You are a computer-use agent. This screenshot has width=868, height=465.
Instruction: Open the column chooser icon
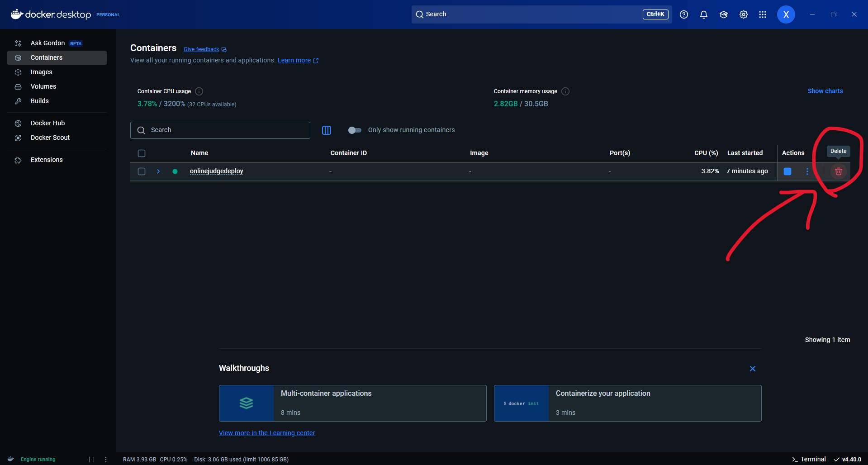pyautogui.click(x=327, y=130)
